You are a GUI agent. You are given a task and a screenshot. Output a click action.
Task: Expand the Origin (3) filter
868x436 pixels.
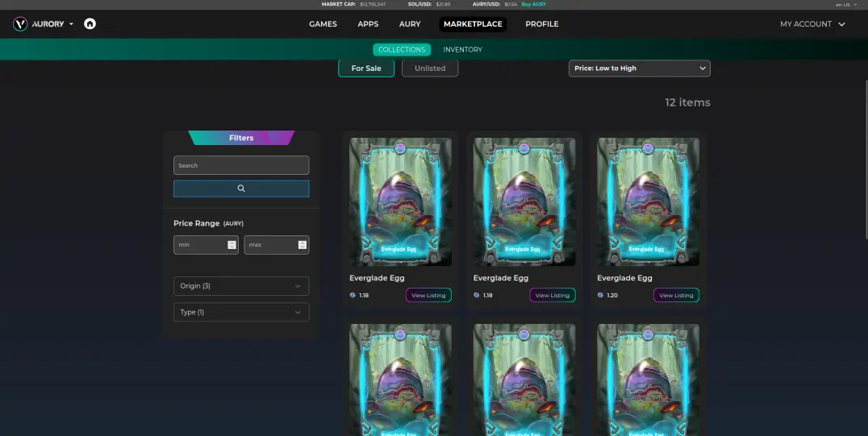(x=241, y=286)
